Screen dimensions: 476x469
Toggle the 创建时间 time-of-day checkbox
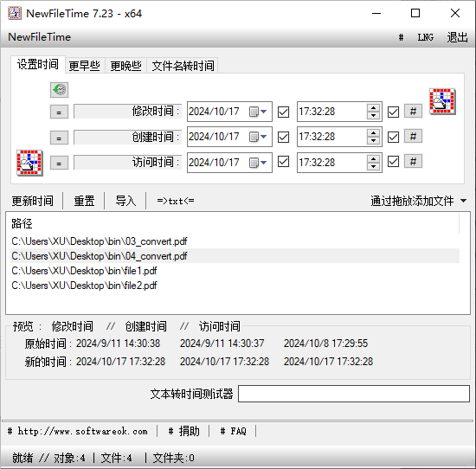(393, 137)
